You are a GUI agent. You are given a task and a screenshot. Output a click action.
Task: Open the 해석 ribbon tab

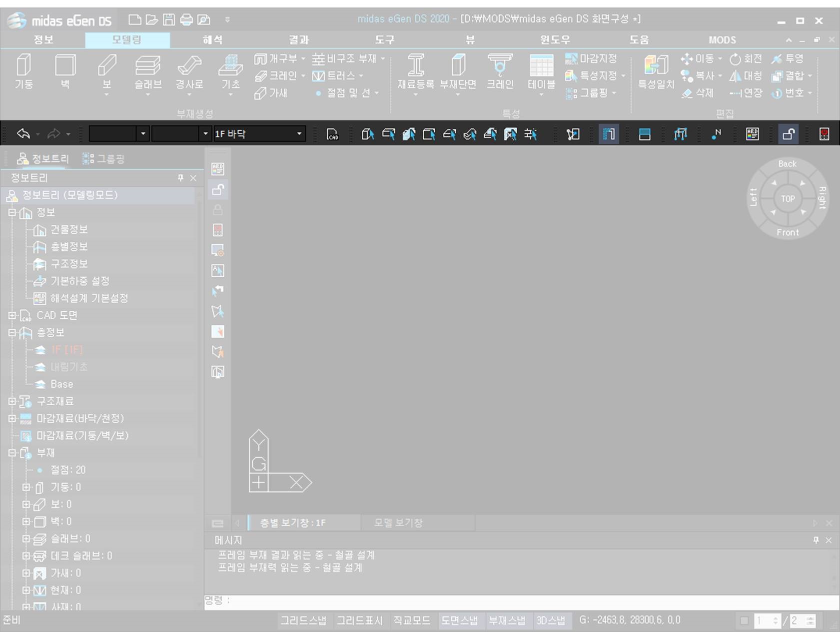pos(212,40)
